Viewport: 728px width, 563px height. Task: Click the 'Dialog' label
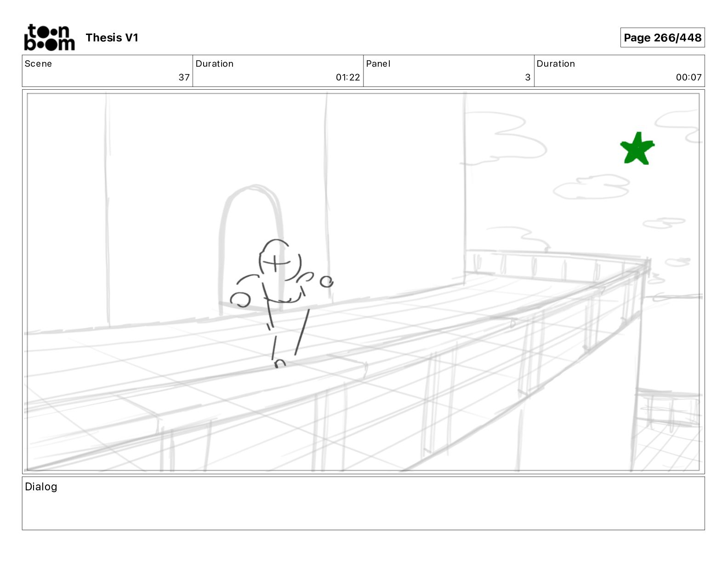tap(41, 487)
